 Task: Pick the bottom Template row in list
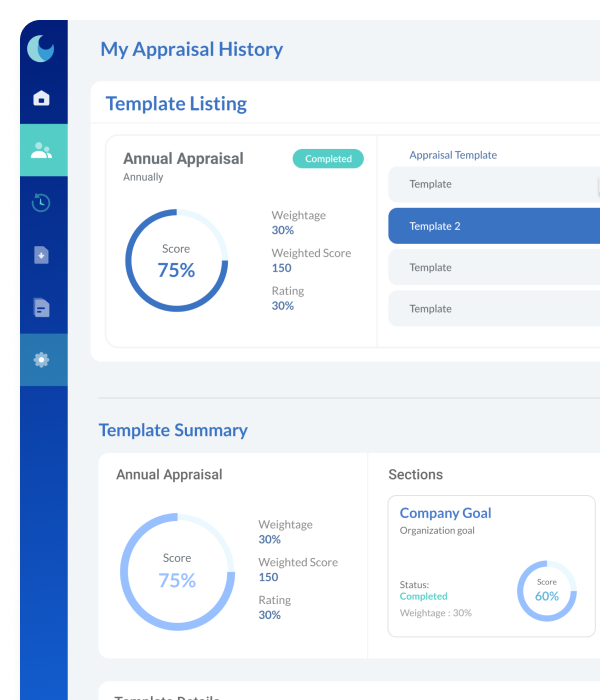(x=494, y=309)
